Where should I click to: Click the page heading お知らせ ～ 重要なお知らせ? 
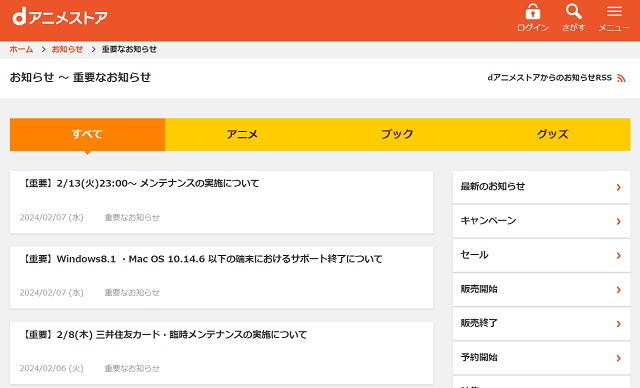[80, 77]
